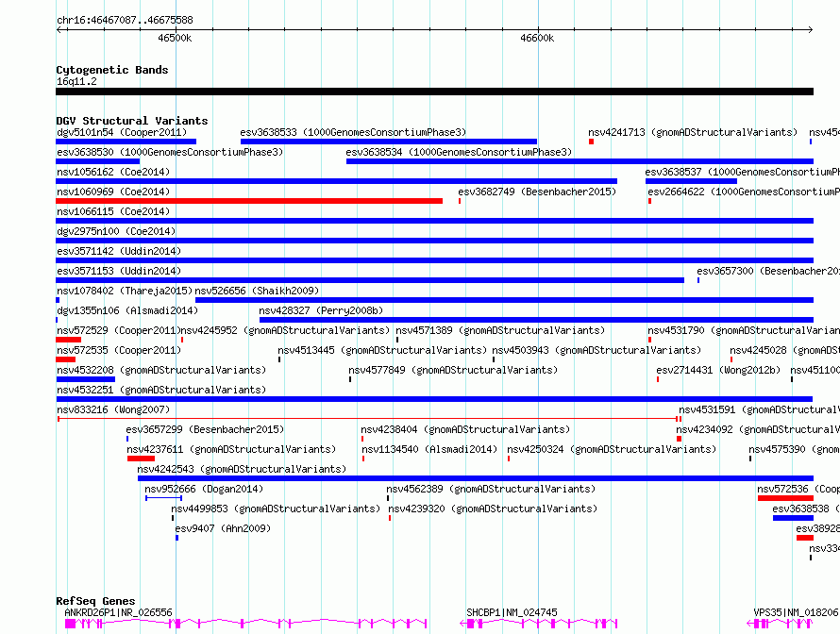The height and width of the screenshot is (634, 840).
Task: Open esv3638537 variant label
Action: (742, 172)
